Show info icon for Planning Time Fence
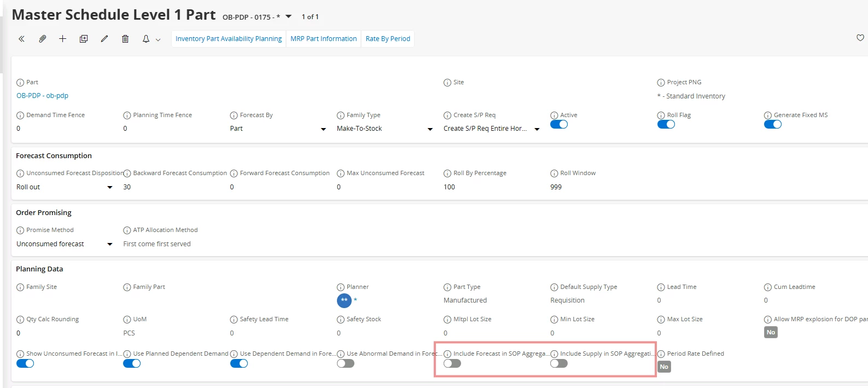This screenshot has height=388, width=868. (x=127, y=115)
